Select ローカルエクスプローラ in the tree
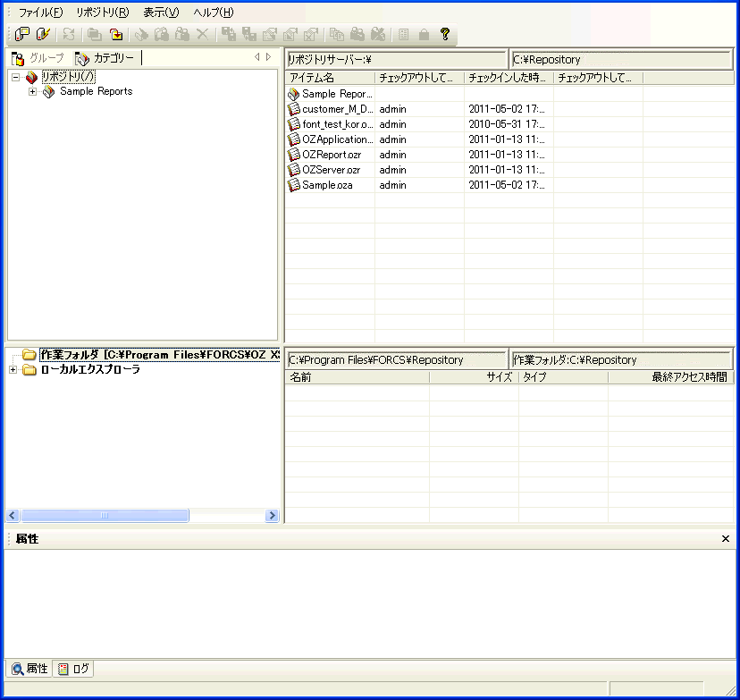The height and width of the screenshot is (700, 740). click(x=90, y=369)
